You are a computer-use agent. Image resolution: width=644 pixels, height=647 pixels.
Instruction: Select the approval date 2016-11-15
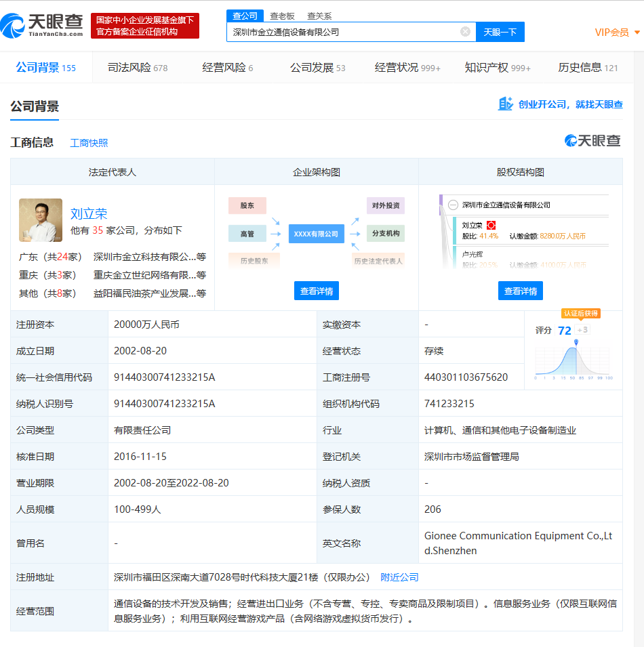140,457
